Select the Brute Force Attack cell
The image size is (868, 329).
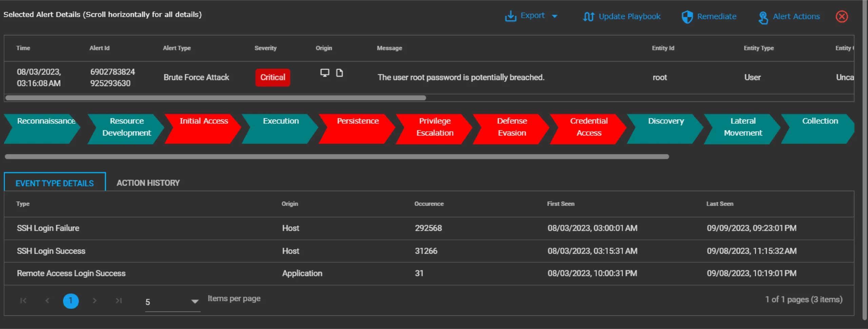pyautogui.click(x=196, y=77)
